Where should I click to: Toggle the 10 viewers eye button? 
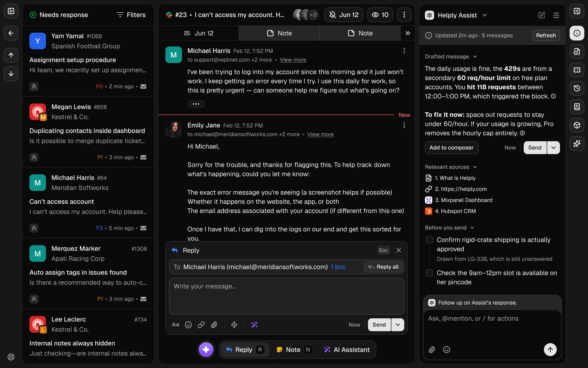(x=380, y=14)
